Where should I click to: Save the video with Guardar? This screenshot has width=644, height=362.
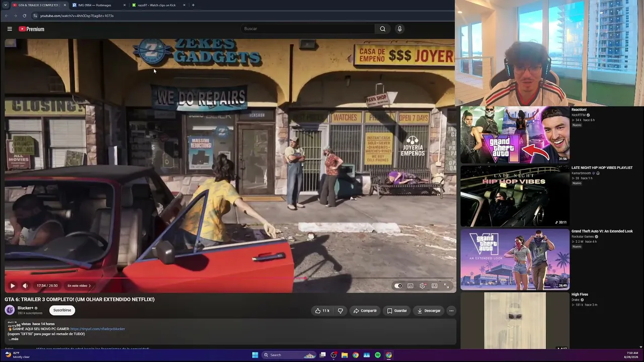397,311
